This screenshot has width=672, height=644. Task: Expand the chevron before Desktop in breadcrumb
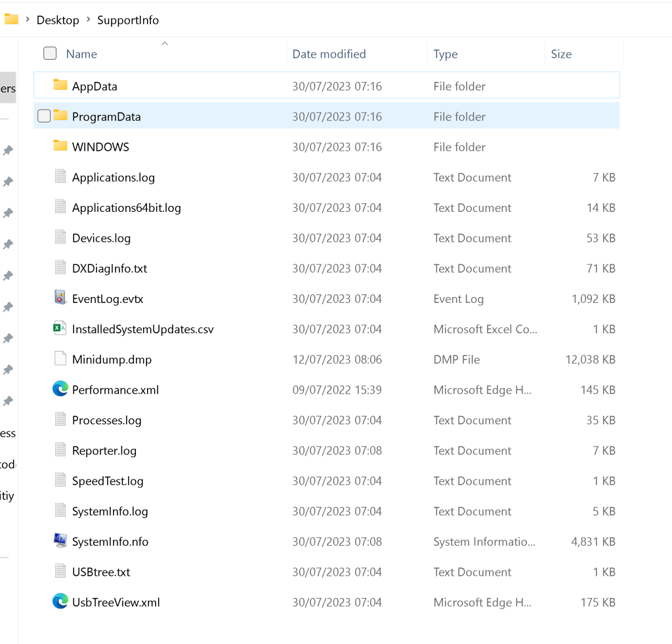[x=28, y=20]
